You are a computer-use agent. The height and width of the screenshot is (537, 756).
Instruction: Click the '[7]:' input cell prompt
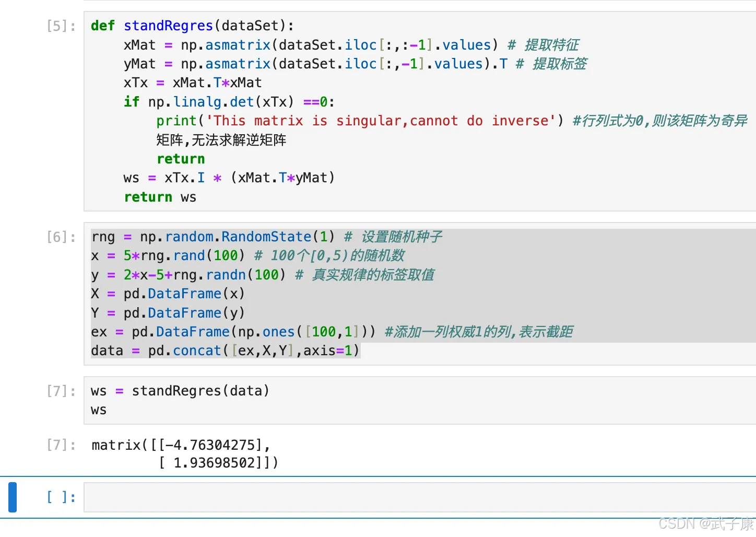pos(61,391)
